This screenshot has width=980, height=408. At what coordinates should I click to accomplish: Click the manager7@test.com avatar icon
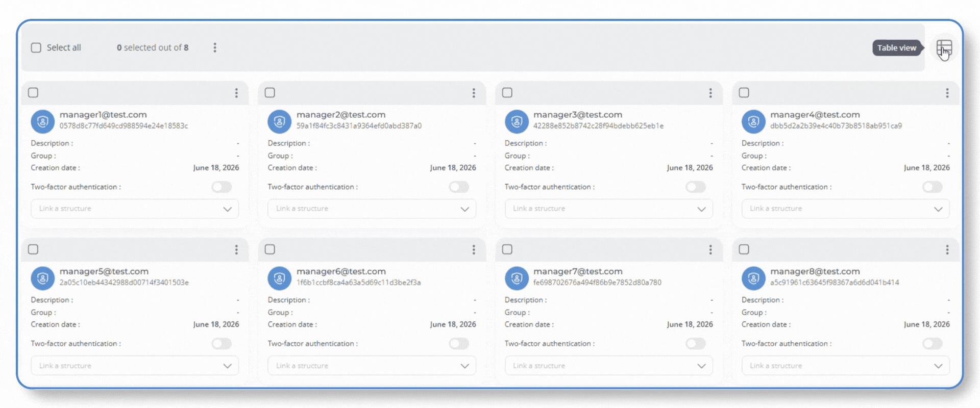pos(517,278)
